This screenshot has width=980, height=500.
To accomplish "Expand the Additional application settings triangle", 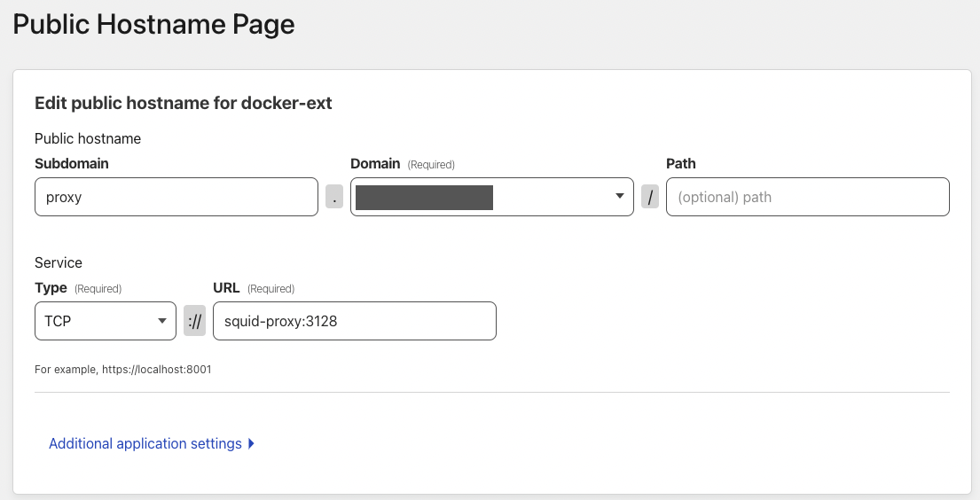I will click(x=252, y=443).
